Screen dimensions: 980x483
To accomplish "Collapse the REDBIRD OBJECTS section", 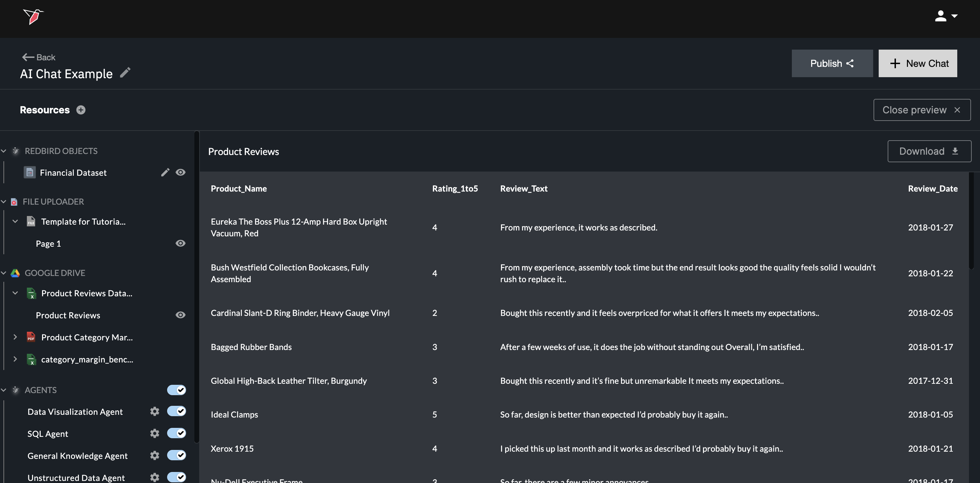I will click(x=3, y=151).
